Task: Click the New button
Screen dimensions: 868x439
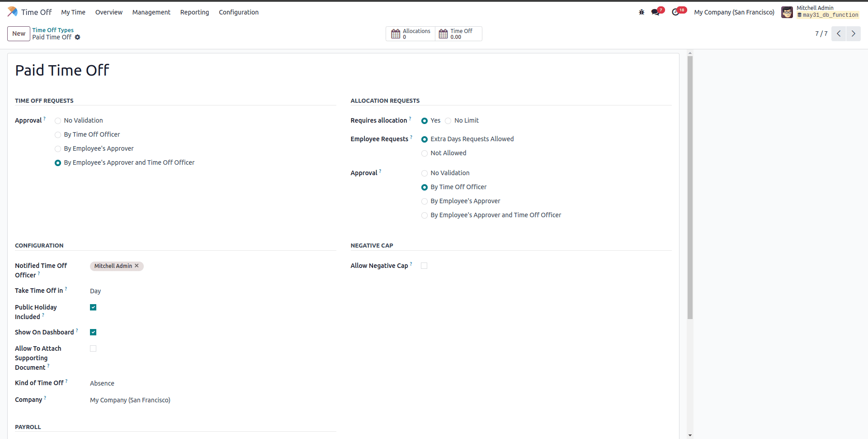Action: pyautogui.click(x=19, y=33)
